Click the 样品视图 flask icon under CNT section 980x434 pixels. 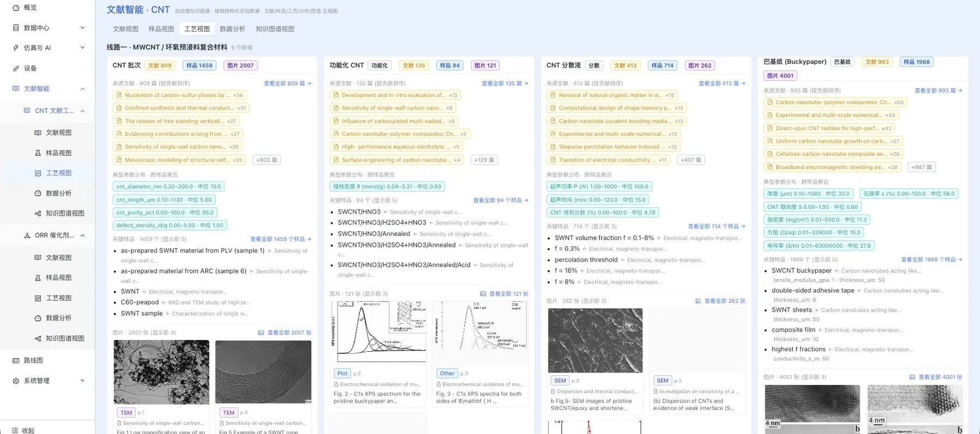pyautogui.click(x=38, y=153)
